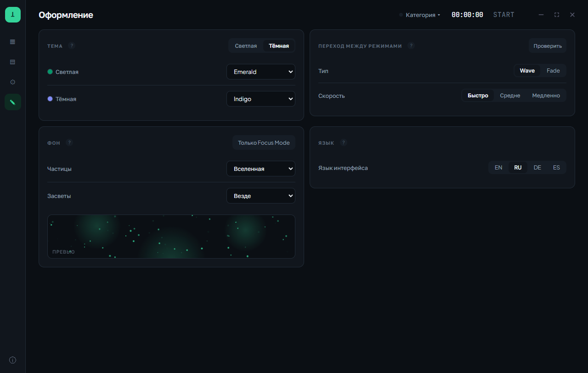This screenshot has height=373, width=588.
Task: Click the Скорость label
Action: click(x=332, y=96)
